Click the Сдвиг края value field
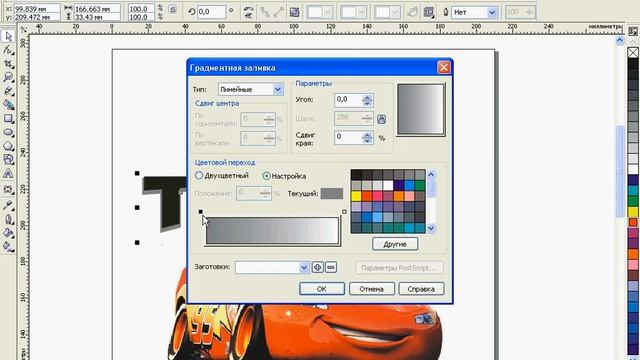 (x=348, y=137)
